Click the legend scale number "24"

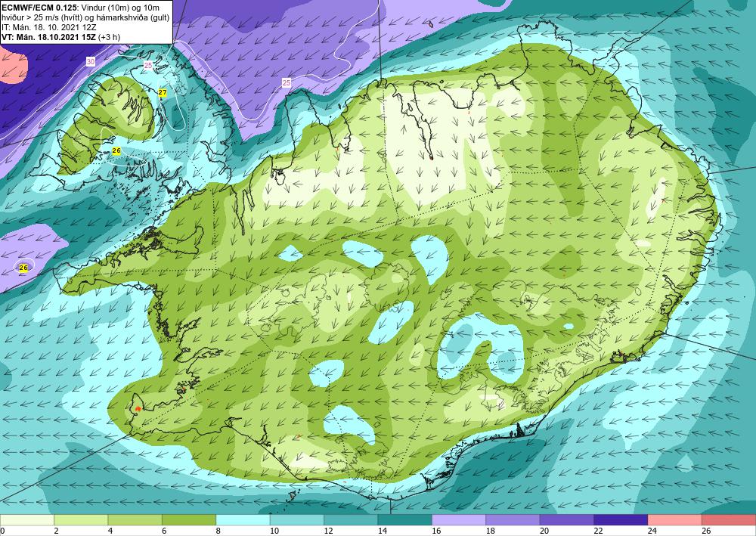pos(652,531)
